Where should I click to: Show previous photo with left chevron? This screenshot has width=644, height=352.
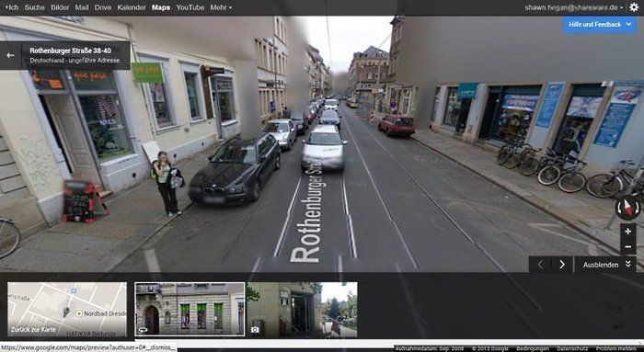(540, 265)
